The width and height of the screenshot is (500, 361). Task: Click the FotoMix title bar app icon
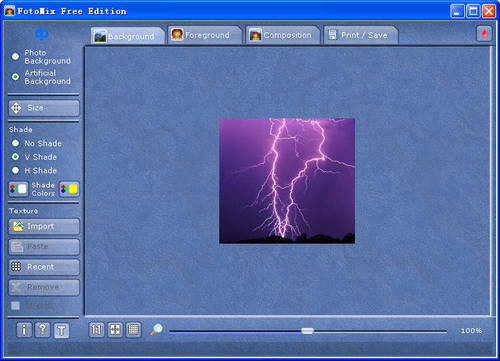(9, 11)
